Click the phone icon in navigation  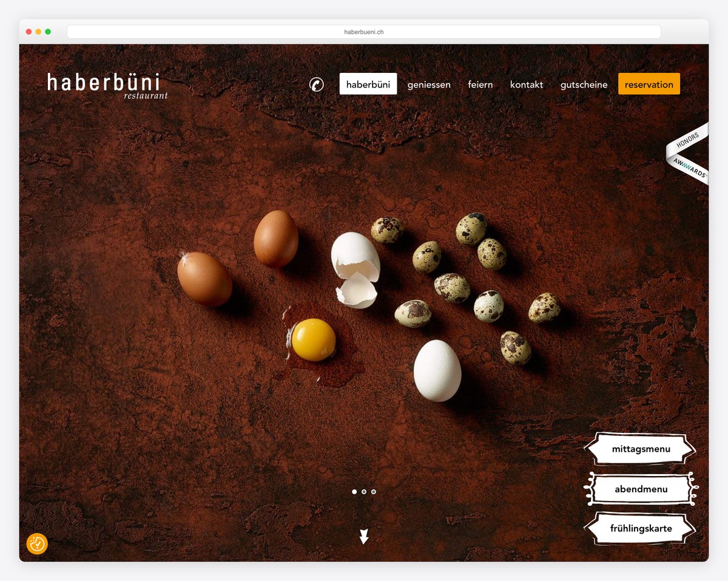coord(317,84)
